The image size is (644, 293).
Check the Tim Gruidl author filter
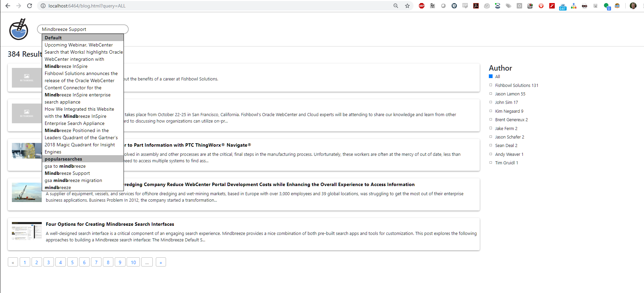[491, 163]
